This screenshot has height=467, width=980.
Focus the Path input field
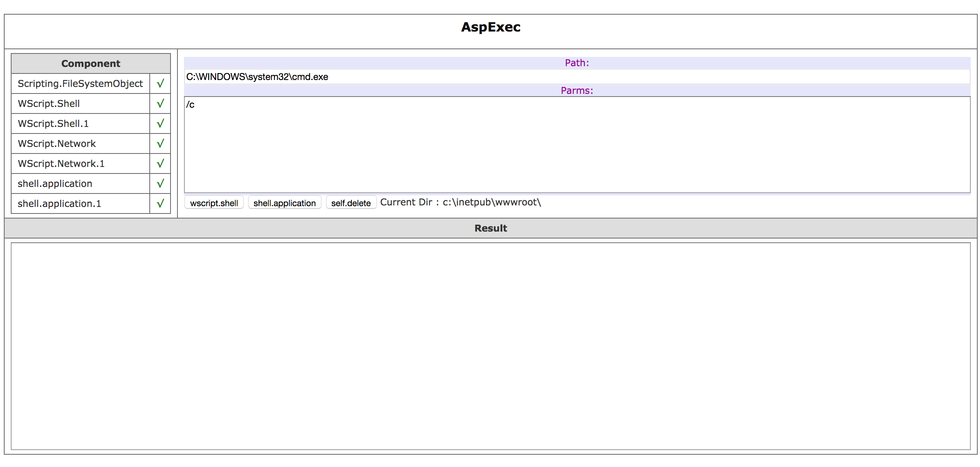[577, 77]
